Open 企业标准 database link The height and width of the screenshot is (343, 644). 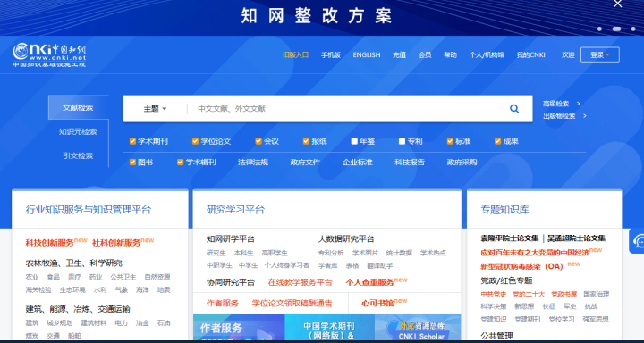pyautogui.click(x=357, y=162)
